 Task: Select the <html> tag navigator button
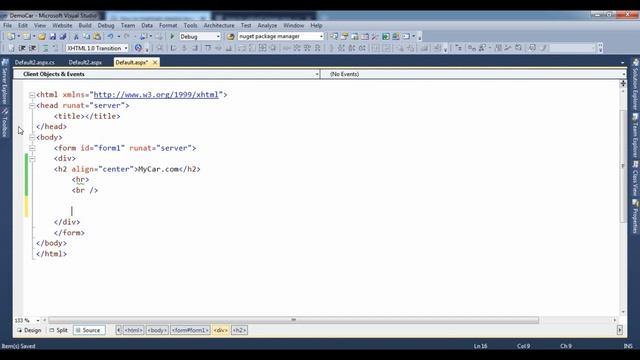pyautogui.click(x=133, y=330)
